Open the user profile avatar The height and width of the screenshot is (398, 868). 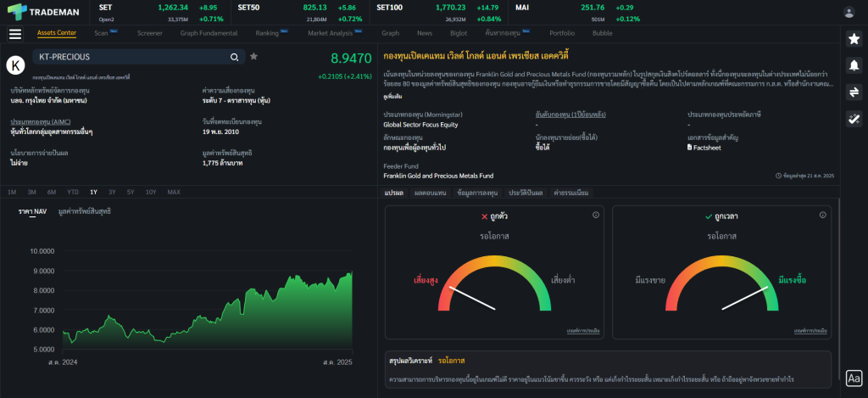click(849, 12)
